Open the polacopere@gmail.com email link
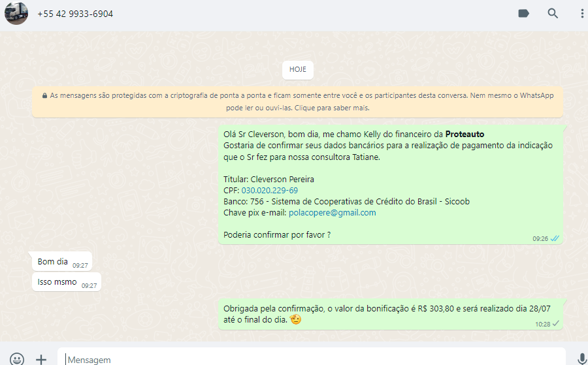588x365 pixels. click(x=332, y=212)
